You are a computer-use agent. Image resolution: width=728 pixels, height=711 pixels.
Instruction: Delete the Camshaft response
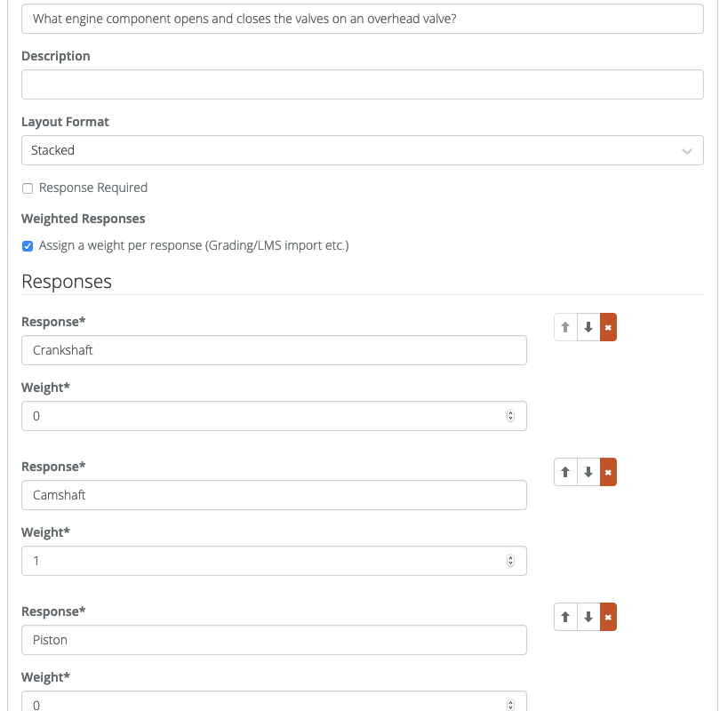pyautogui.click(x=608, y=471)
